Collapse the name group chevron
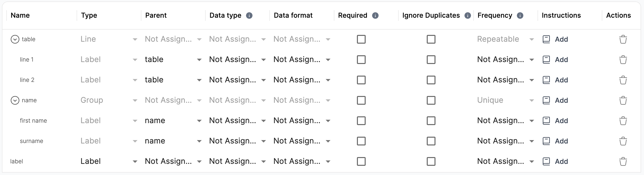This screenshot has height=175, width=644. (x=15, y=100)
